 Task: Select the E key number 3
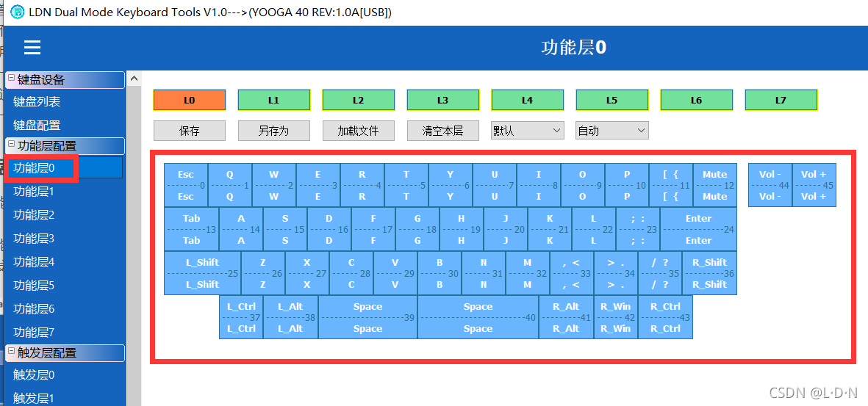(318, 185)
